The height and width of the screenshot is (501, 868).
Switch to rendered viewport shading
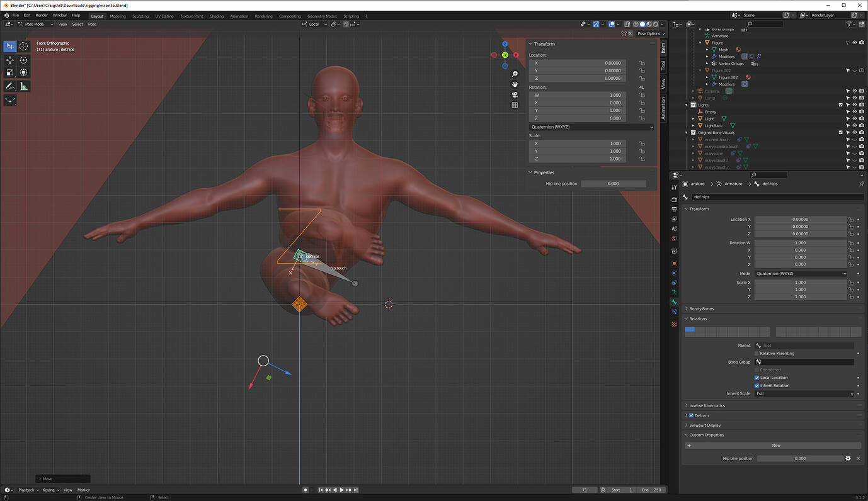(x=655, y=24)
